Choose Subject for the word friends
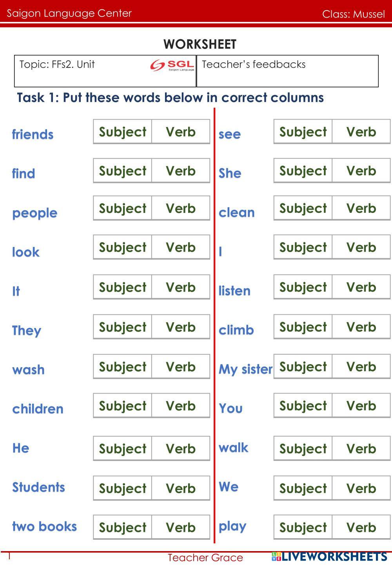Viewport: 392px width, 566px height. coord(123,132)
